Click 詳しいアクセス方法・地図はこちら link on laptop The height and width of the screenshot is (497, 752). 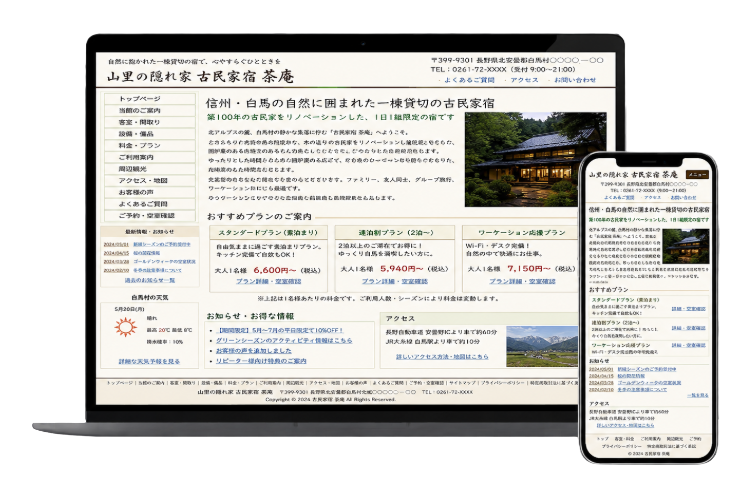pos(442,357)
